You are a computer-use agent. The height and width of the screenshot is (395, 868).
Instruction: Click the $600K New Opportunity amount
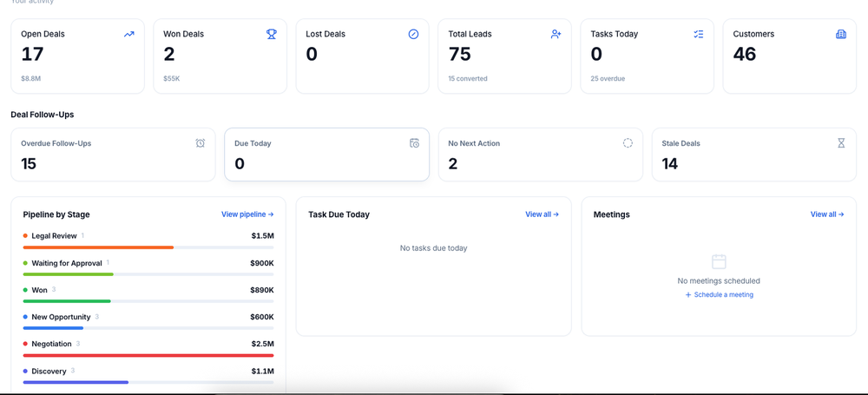point(262,317)
